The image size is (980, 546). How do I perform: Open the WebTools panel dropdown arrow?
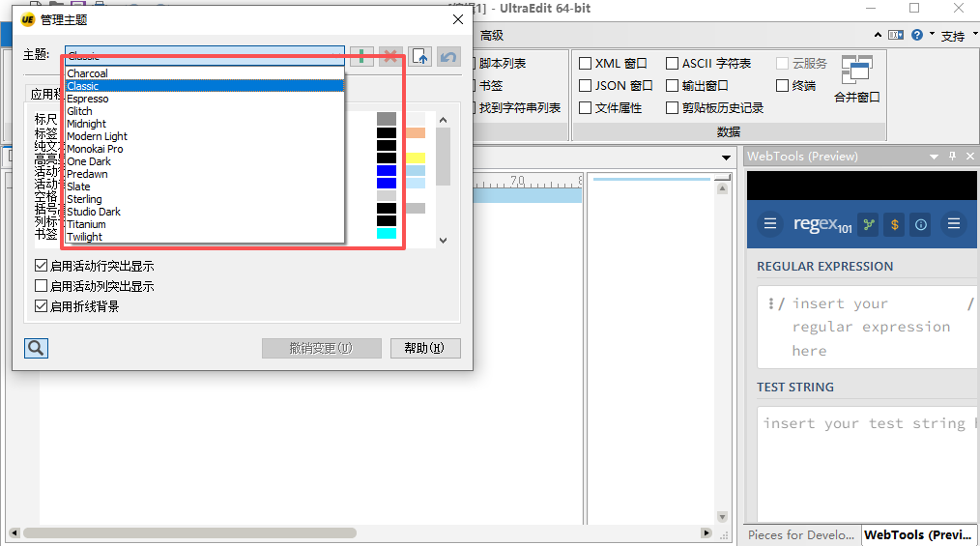click(x=934, y=157)
